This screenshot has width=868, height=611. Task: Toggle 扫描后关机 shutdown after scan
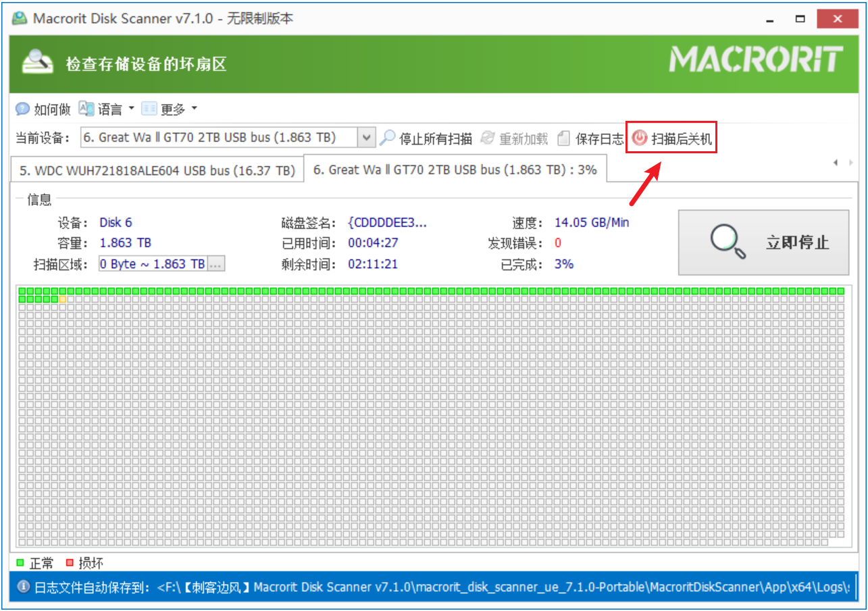click(x=671, y=138)
